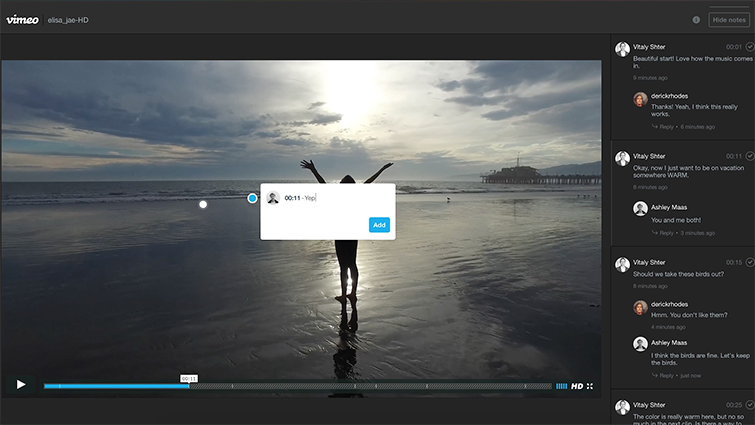Mark the 00:11 note as resolved
Viewport: 755px width, 425px height.
click(749, 156)
